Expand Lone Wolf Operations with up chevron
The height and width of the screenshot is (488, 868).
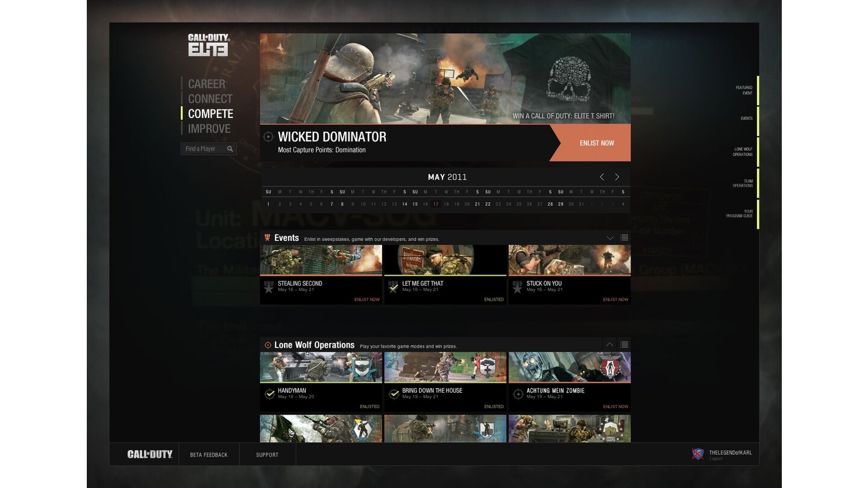click(x=610, y=345)
